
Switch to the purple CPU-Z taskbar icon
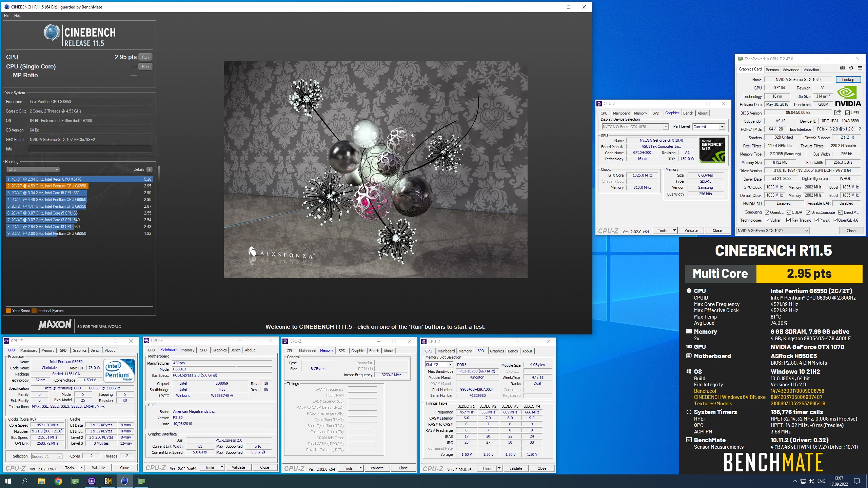tap(92, 481)
